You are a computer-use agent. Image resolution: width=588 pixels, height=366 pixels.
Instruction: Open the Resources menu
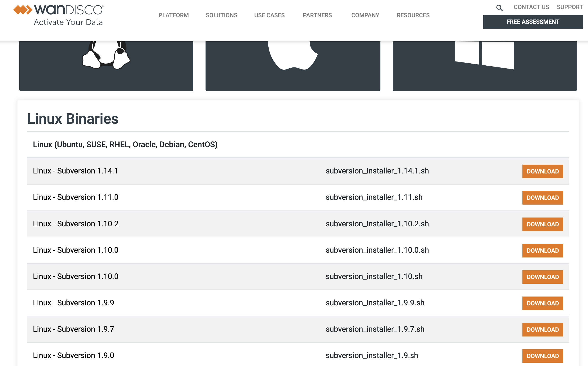(413, 15)
